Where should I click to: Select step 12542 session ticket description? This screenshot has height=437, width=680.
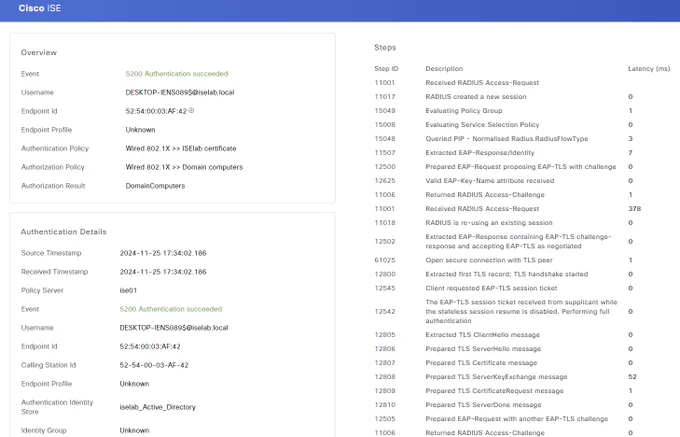(521, 311)
